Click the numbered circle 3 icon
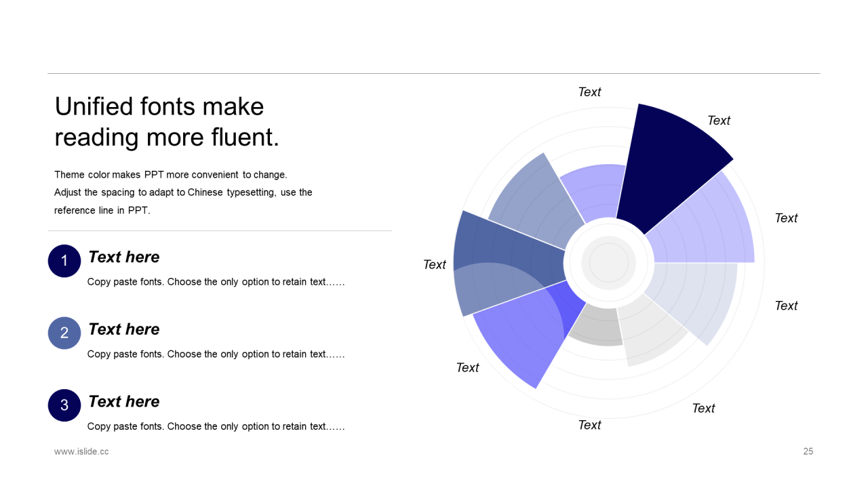The image size is (868, 488). [64, 405]
